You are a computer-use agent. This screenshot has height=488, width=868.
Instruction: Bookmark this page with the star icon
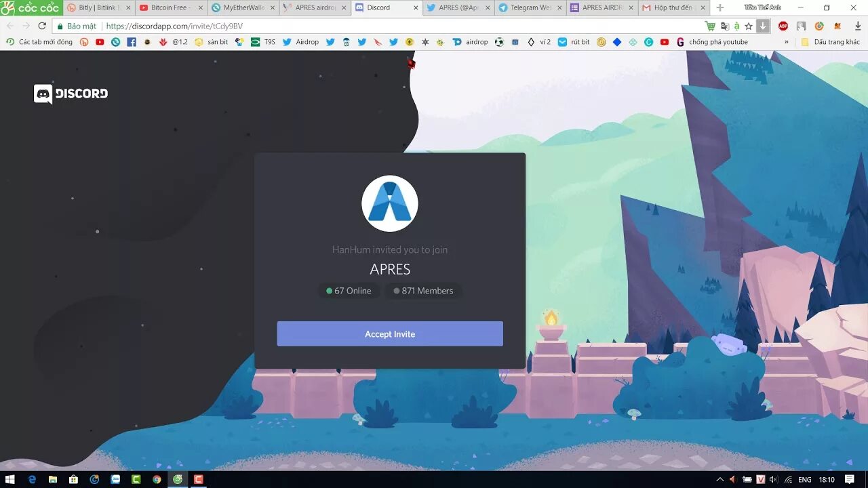point(749,26)
